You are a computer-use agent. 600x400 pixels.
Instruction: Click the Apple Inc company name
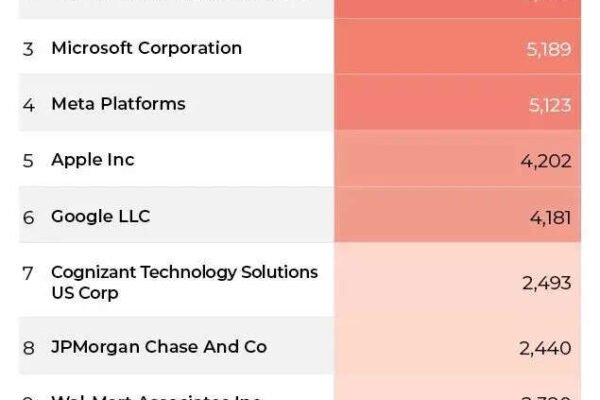coord(93,160)
